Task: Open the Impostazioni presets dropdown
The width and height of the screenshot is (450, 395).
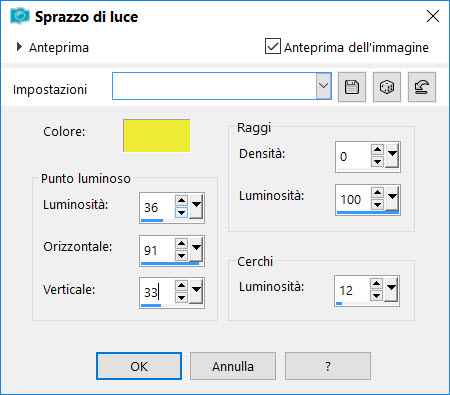Action: click(323, 86)
